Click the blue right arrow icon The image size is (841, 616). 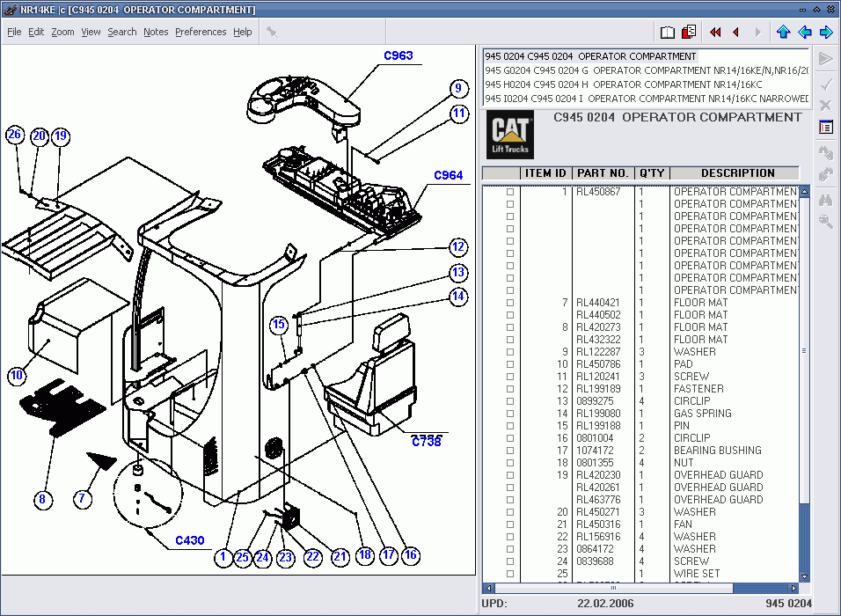(825, 33)
